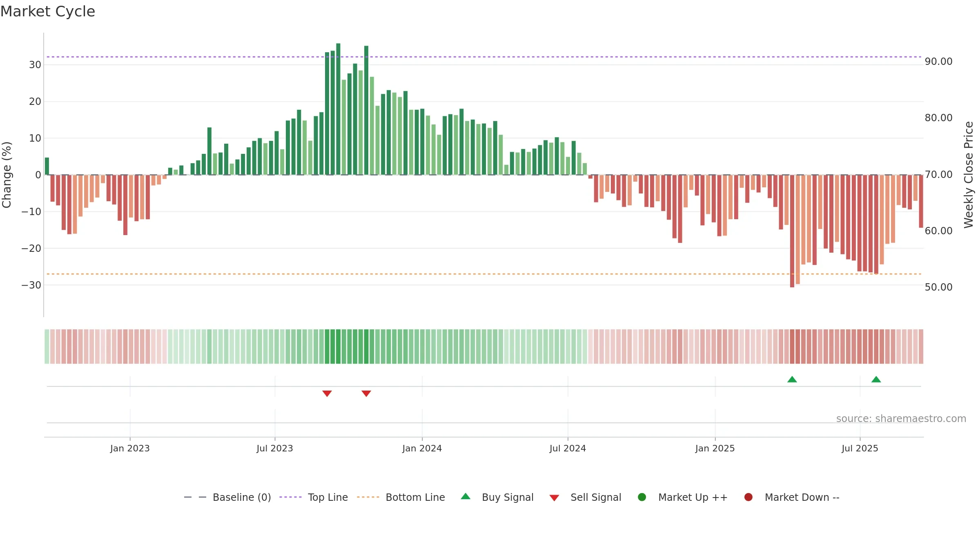Click the second red sell signal triangle
The height and width of the screenshot is (551, 980).
pyautogui.click(x=366, y=393)
